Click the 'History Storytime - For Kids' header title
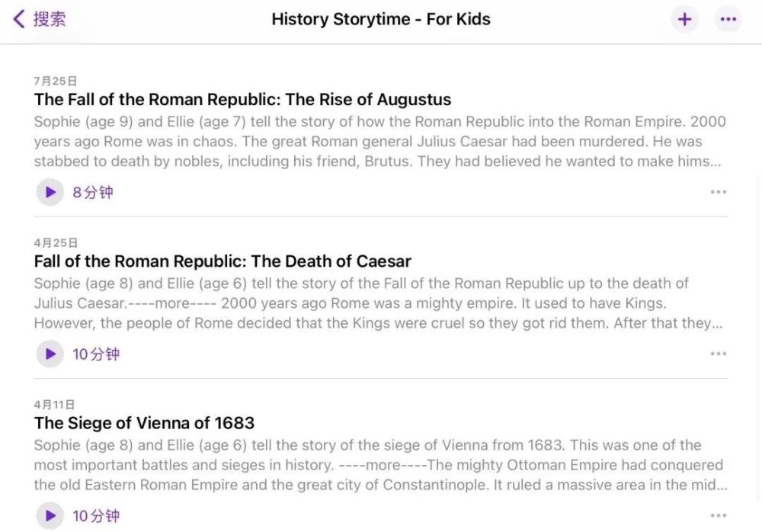762x532 pixels. pyautogui.click(x=381, y=19)
